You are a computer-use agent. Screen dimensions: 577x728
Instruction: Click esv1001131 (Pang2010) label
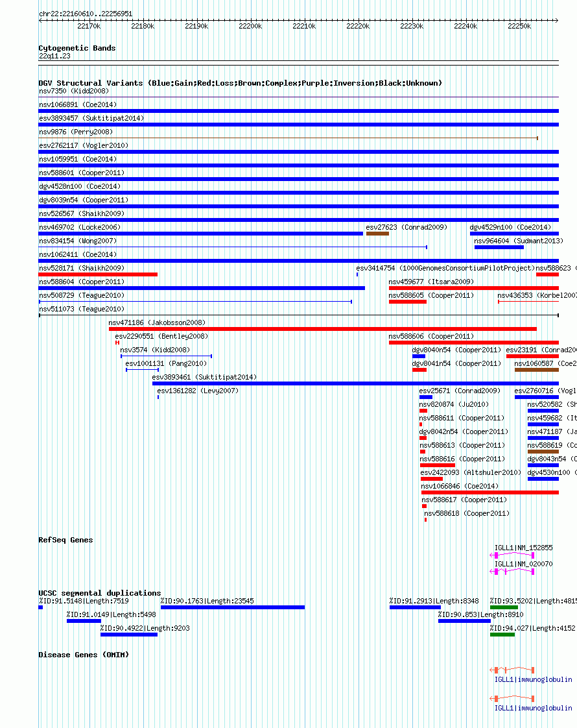pyautogui.click(x=166, y=363)
